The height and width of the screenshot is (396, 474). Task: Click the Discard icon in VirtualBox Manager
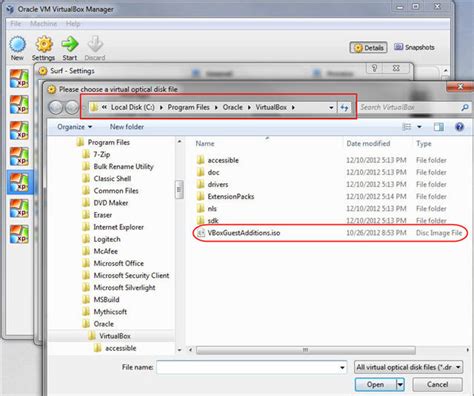(x=95, y=44)
